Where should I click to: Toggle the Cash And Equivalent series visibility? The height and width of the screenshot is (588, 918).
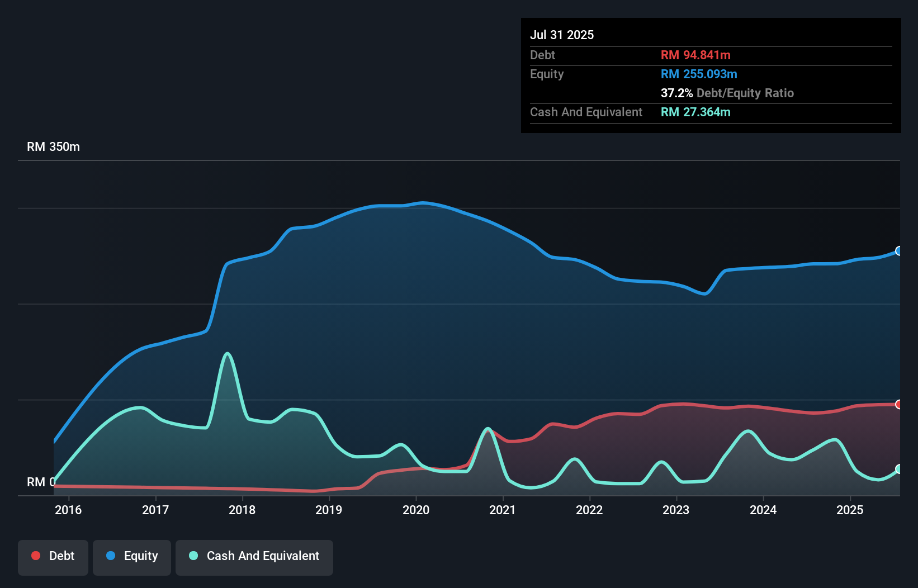254,557
